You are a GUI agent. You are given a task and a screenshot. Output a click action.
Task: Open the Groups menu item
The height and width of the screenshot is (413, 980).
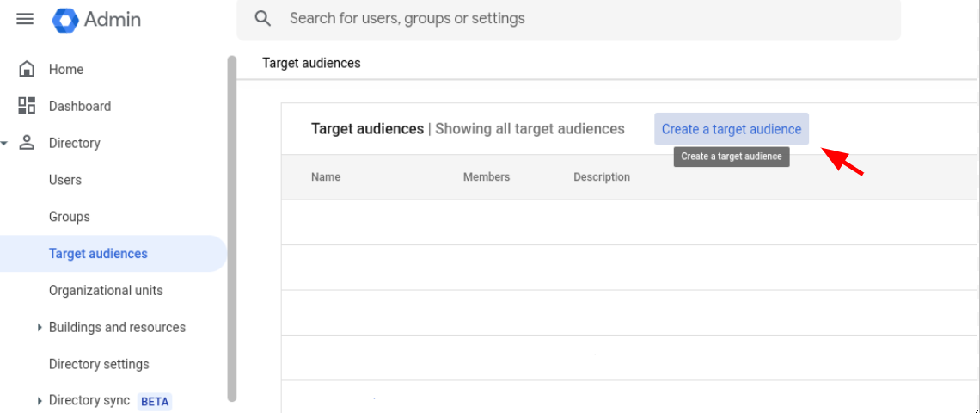70,217
